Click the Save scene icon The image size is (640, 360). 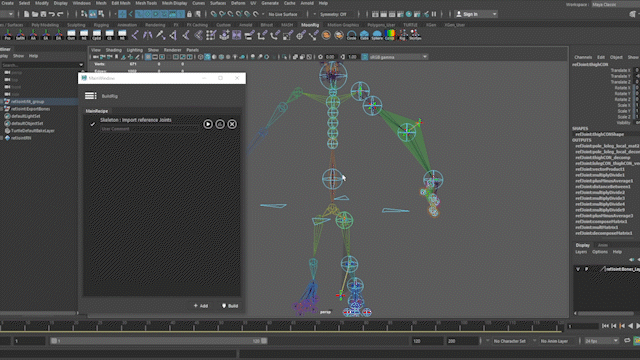click(x=43, y=14)
